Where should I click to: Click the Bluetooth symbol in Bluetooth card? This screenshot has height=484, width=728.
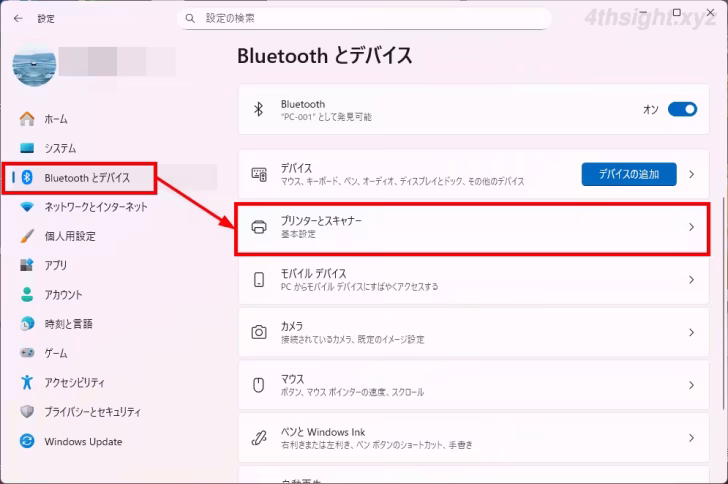pos(259,110)
